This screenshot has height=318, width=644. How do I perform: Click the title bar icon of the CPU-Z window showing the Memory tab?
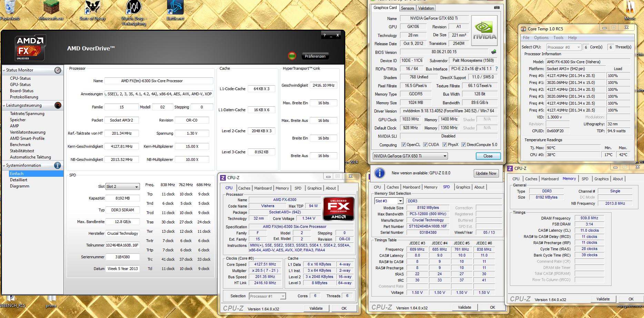tap(510, 168)
